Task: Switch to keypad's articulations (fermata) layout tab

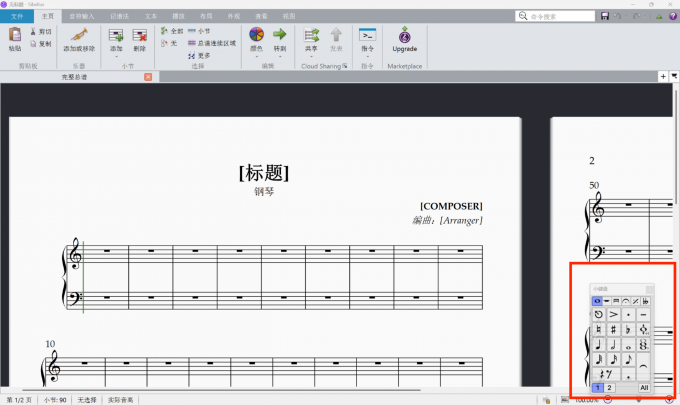Action: [626, 301]
